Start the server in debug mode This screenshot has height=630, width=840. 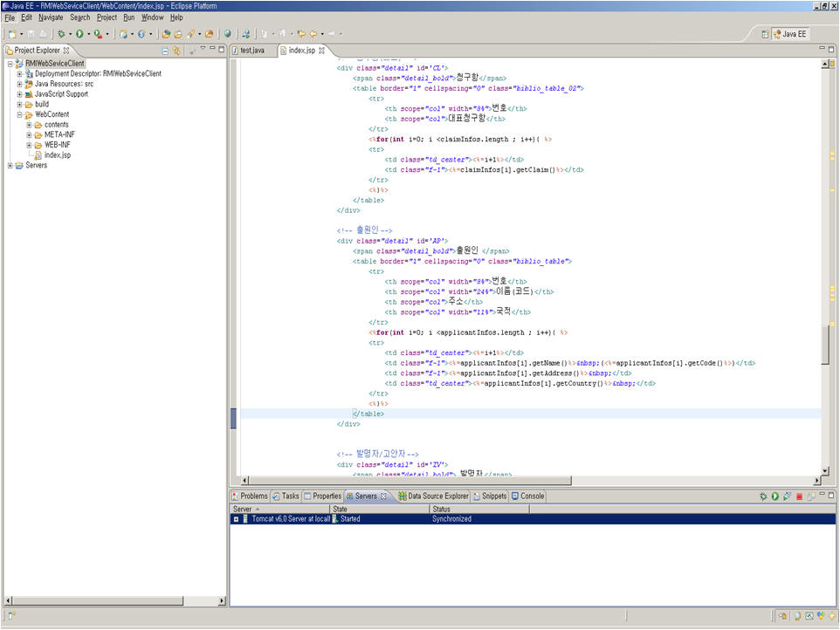click(762, 496)
